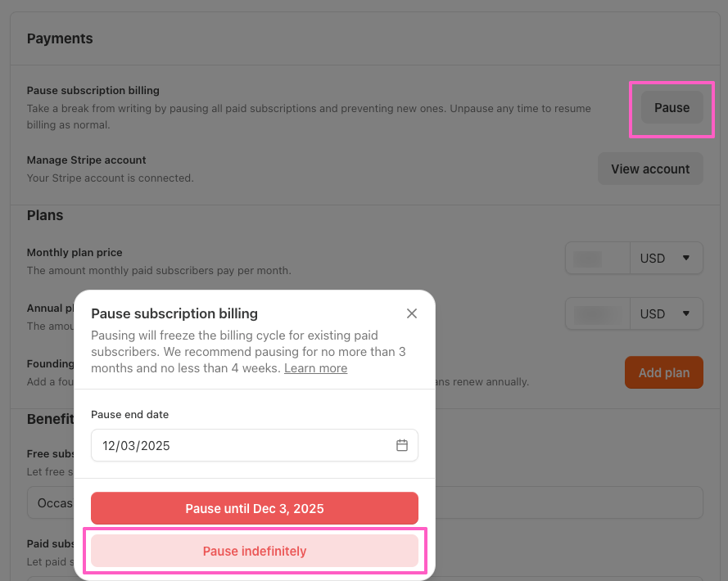
Task: Click the Plans section heading
Action: [x=45, y=215]
